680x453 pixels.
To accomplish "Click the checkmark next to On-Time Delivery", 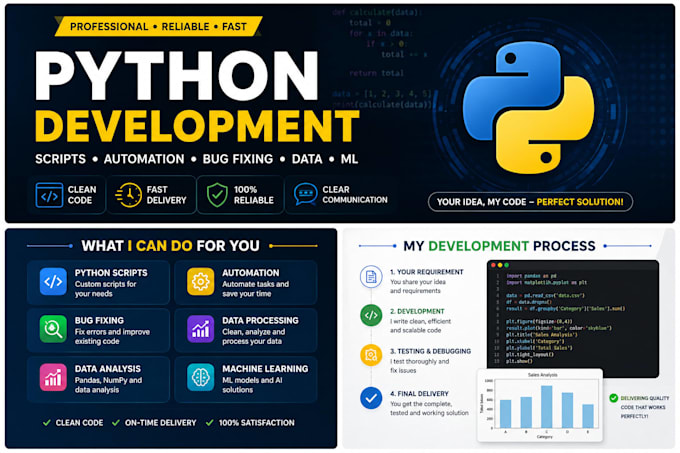I will (x=115, y=423).
